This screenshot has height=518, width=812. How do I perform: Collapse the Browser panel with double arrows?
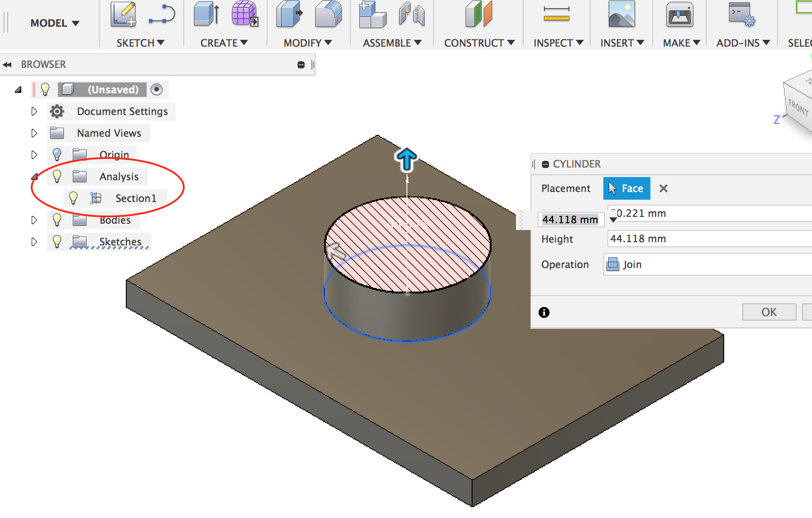click(7, 65)
